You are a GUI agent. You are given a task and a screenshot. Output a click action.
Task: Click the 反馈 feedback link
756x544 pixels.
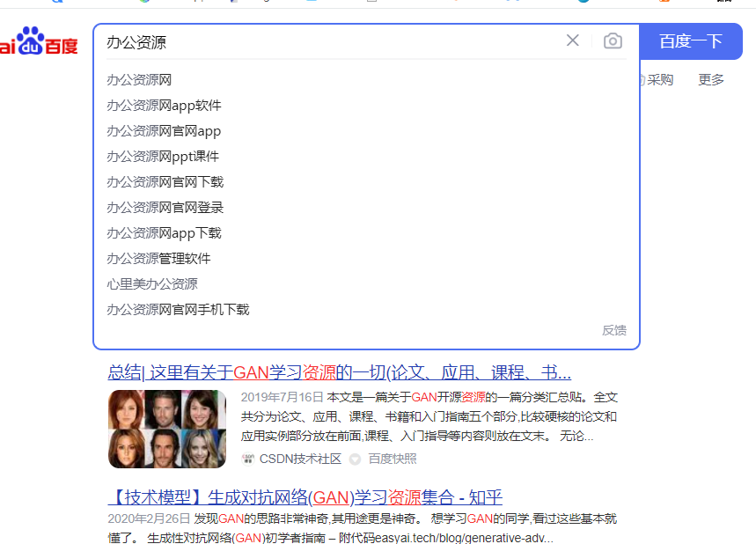[x=614, y=330]
